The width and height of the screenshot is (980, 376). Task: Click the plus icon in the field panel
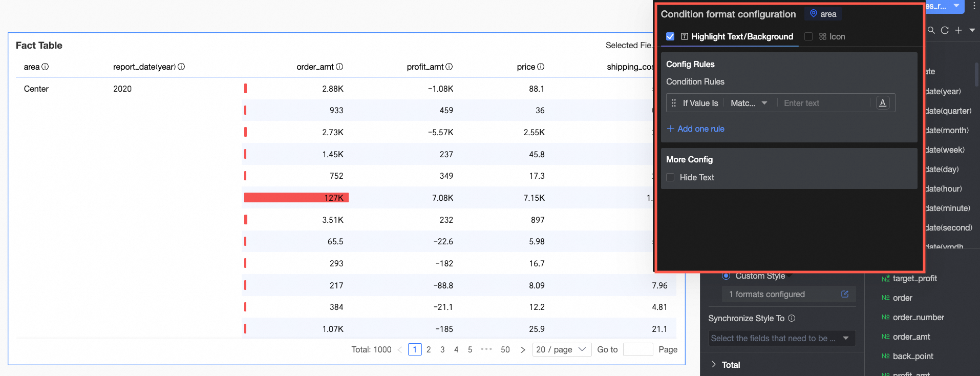pyautogui.click(x=958, y=30)
